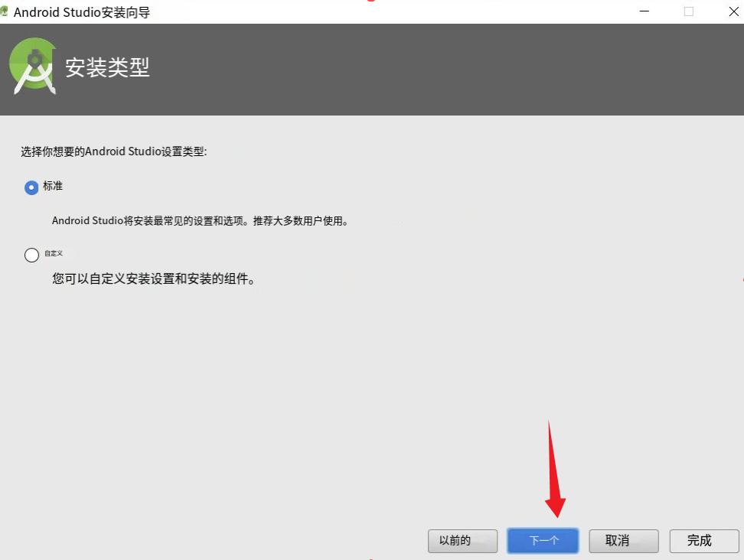The height and width of the screenshot is (560, 744).
Task: Click the 自定义 label text
Action: (54, 253)
